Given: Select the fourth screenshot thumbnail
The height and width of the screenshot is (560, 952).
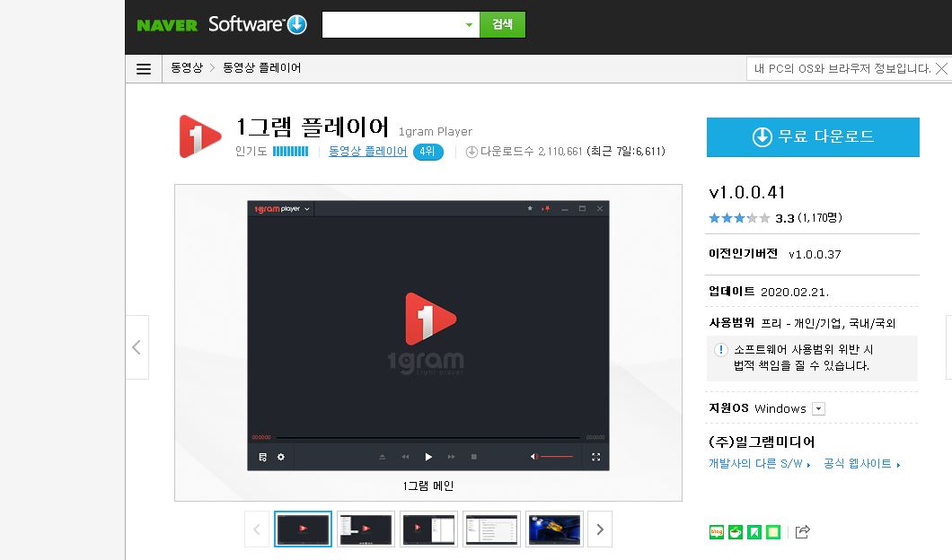Looking at the screenshot, I should [x=491, y=529].
